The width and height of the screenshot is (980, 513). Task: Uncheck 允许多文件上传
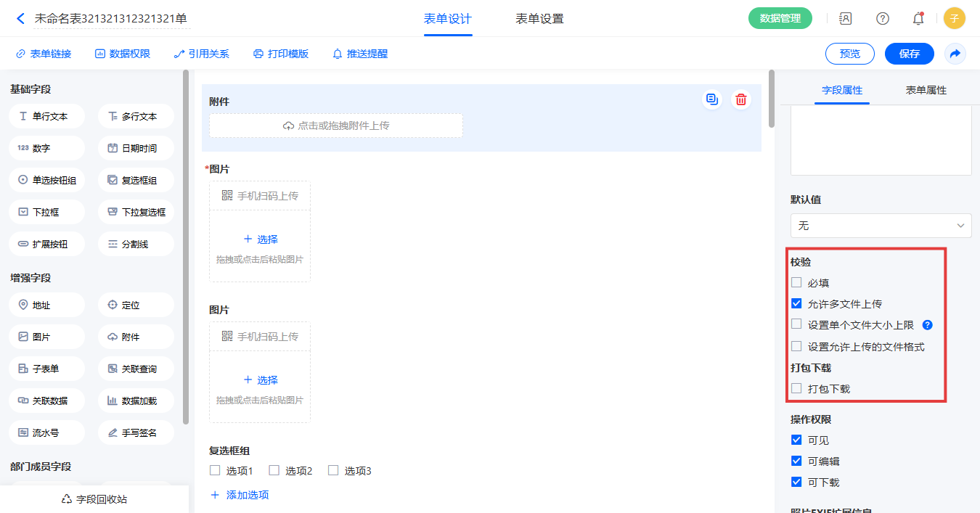pyautogui.click(x=796, y=304)
